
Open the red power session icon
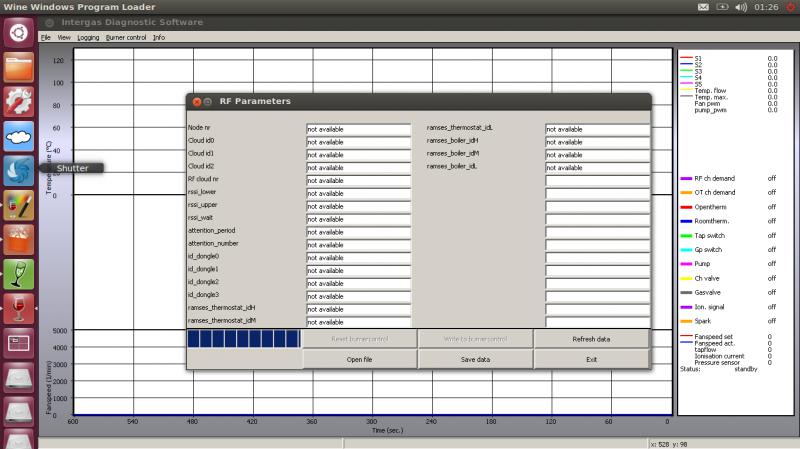(789, 7)
